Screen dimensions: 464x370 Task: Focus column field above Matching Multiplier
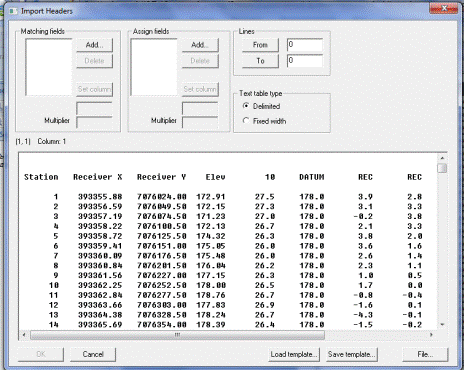click(94, 108)
